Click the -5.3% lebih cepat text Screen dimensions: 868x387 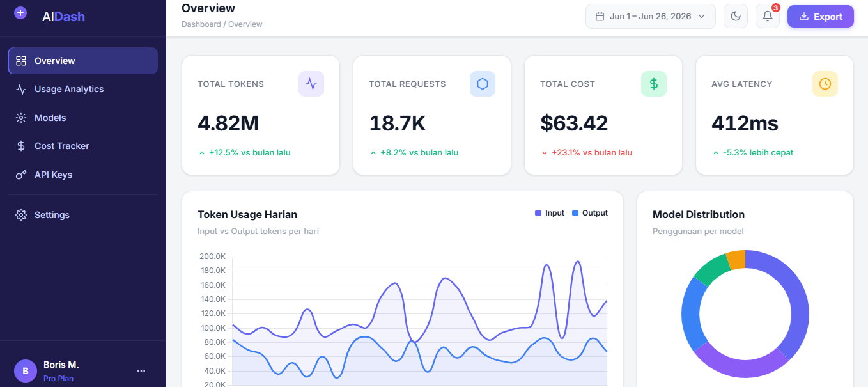click(758, 153)
